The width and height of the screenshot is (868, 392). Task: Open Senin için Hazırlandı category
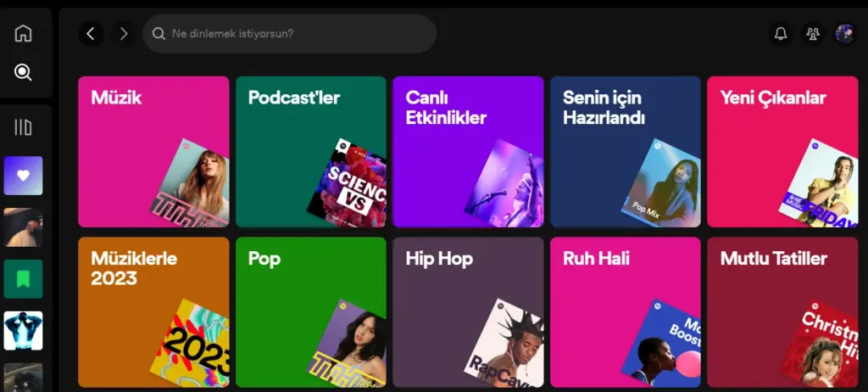(625, 152)
